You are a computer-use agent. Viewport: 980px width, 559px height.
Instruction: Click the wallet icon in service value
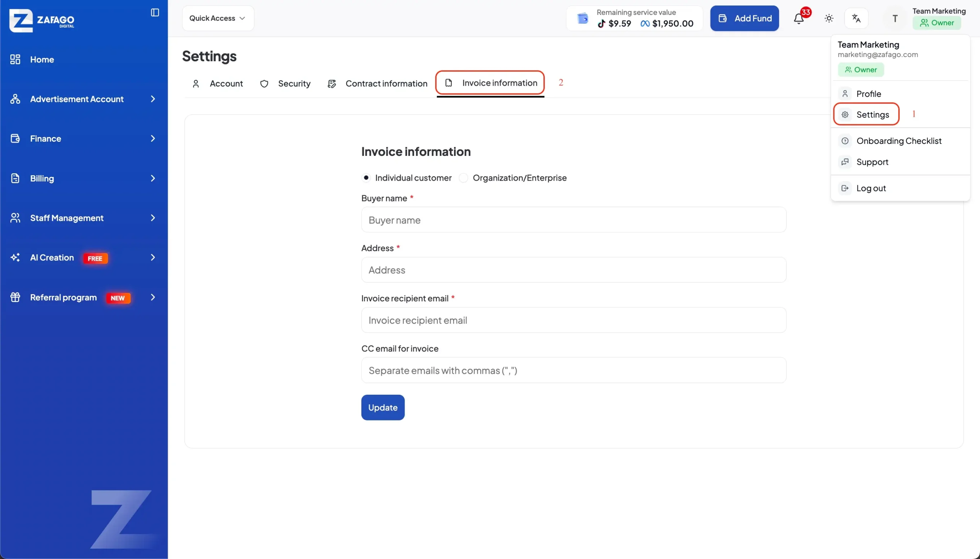583,18
